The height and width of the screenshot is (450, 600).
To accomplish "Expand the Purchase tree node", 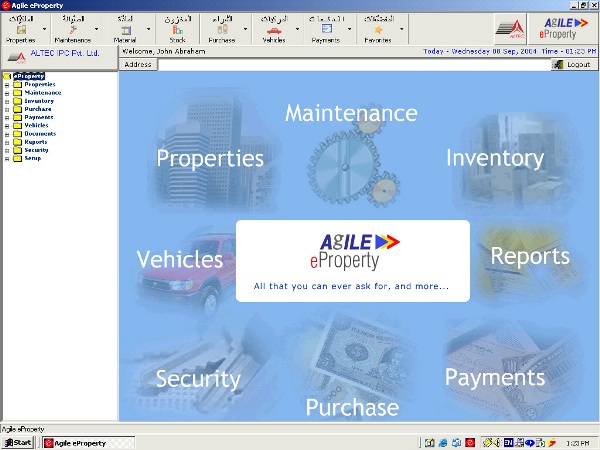I will click(x=7, y=109).
